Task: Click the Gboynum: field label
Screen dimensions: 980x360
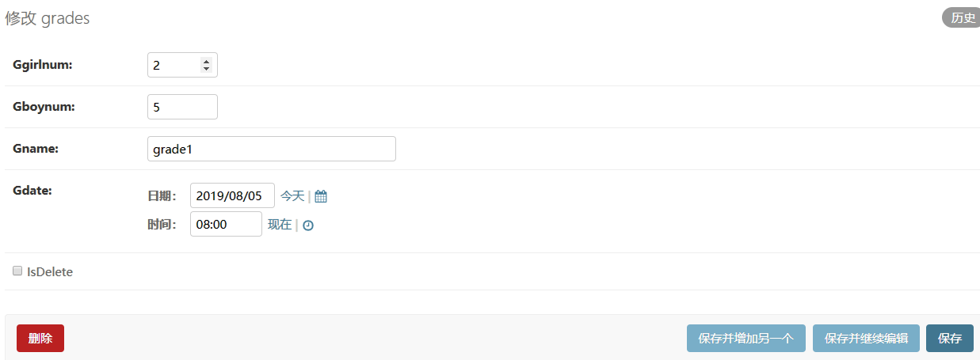Action: click(44, 106)
